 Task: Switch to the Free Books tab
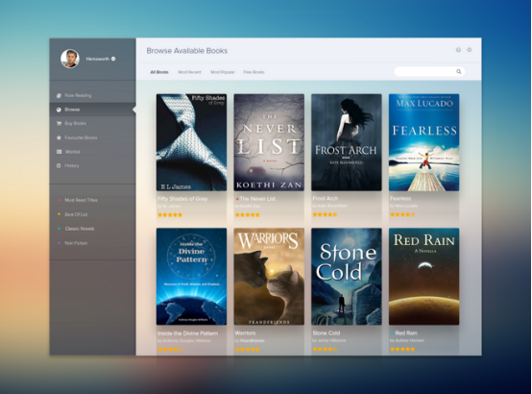[254, 72]
